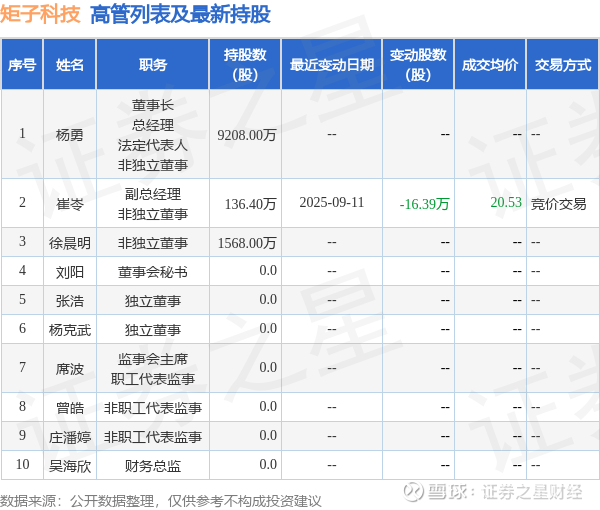Click 监事会主席 in 席波's positions
Screen dimensions: 600x510
[x=153, y=359]
